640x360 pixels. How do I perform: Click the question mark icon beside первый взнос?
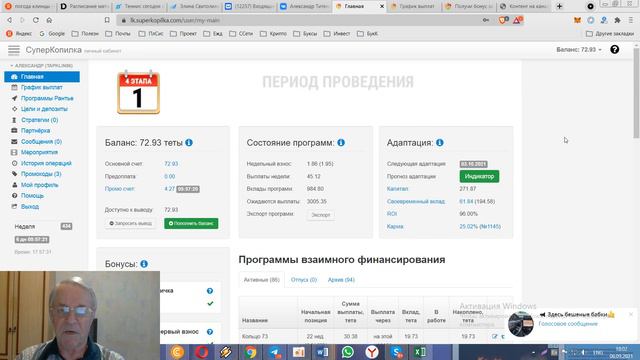(210, 332)
